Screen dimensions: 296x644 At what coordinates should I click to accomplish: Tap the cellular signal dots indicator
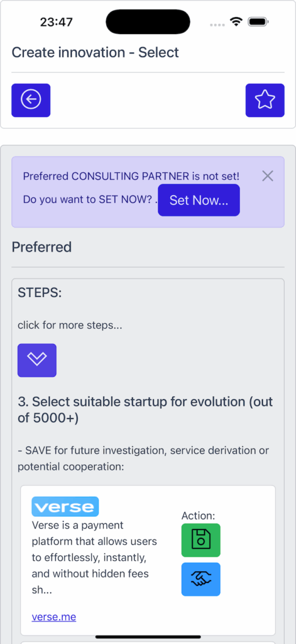pos(217,25)
